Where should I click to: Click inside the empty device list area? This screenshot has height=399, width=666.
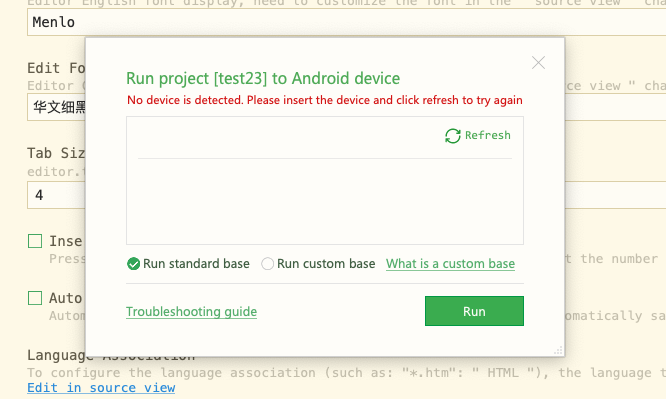click(325, 202)
